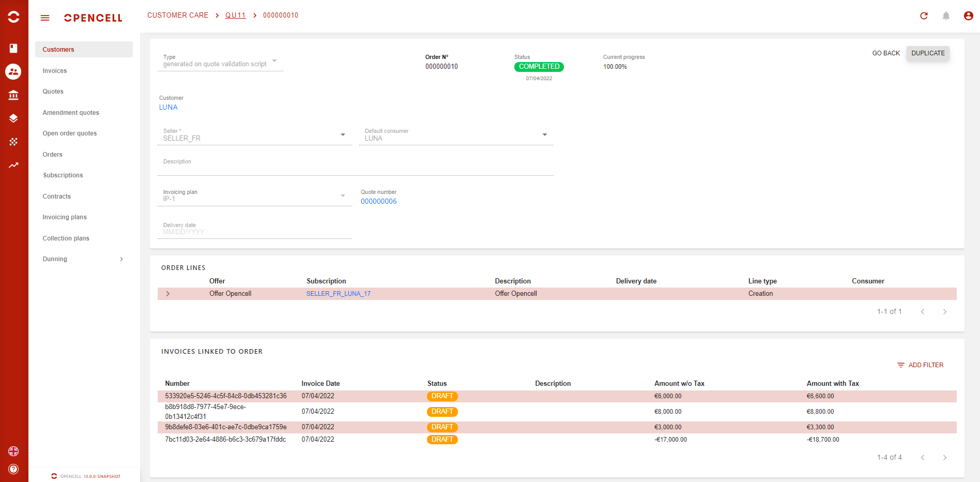The image size is (980, 482).
Task: Expand the Offer Opencell order line row
Action: pyautogui.click(x=167, y=294)
